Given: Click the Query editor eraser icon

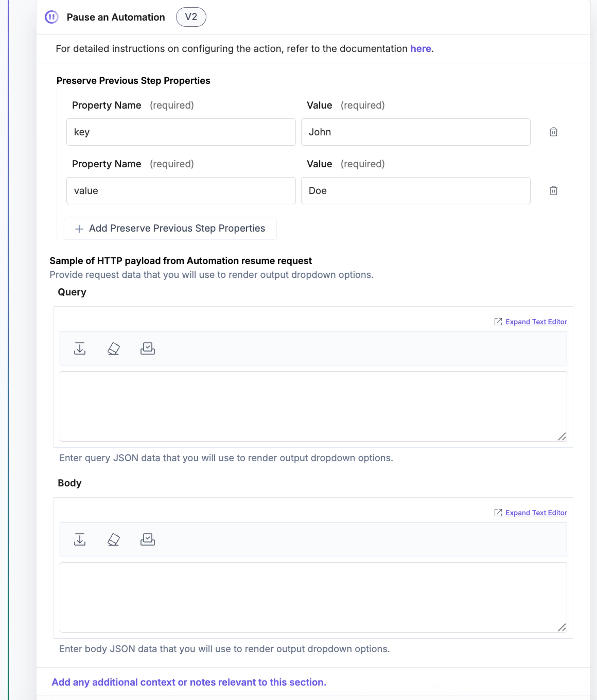Looking at the screenshot, I should coord(114,348).
